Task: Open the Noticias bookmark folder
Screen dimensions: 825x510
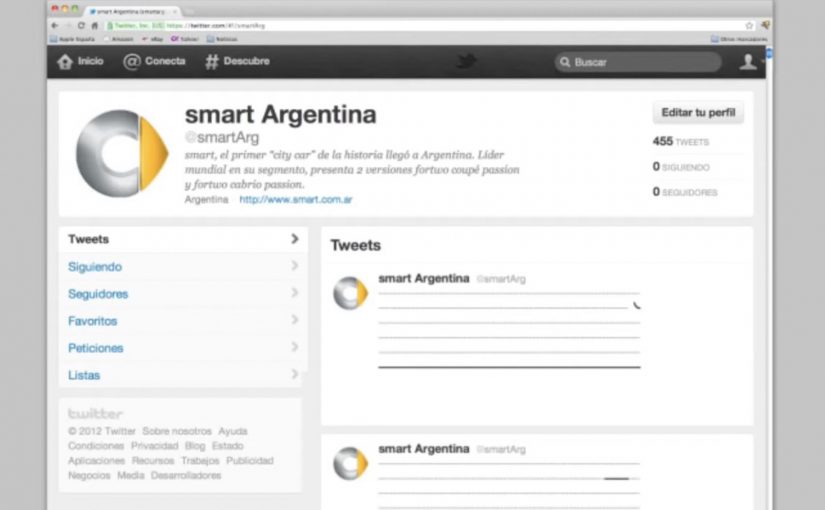Action: coord(222,39)
